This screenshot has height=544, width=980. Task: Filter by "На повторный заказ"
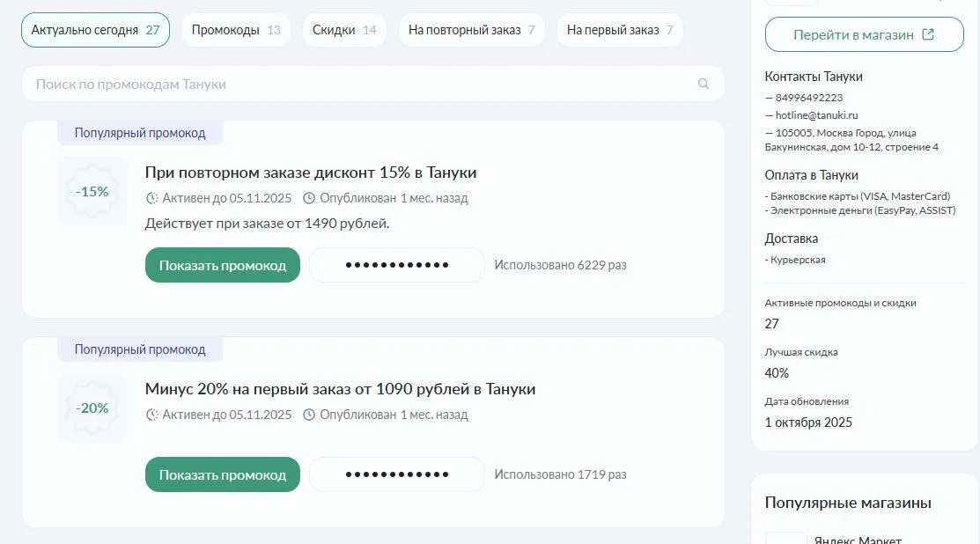click(x=471, y=30)
